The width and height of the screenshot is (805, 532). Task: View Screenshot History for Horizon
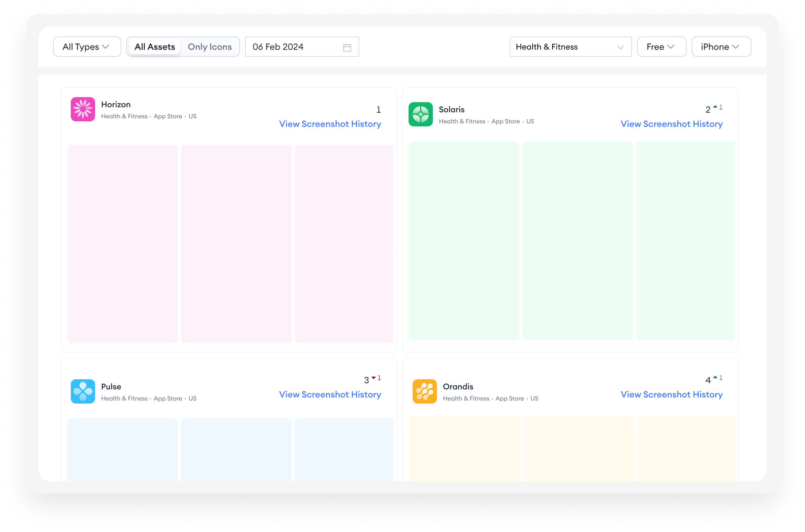(330, 124)
